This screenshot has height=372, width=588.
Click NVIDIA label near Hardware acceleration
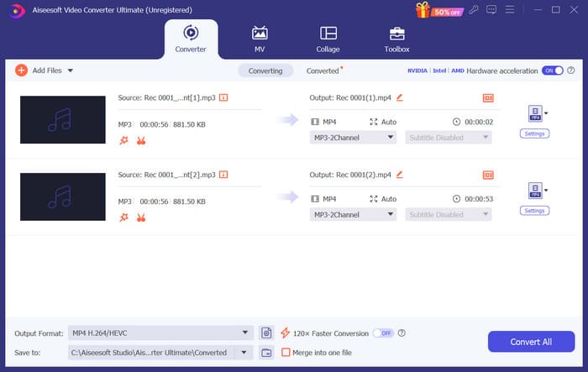(x=417, y=71)
